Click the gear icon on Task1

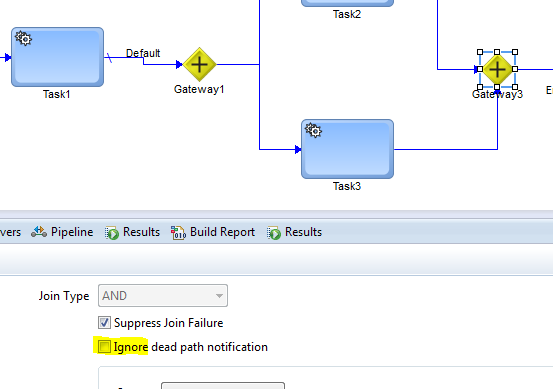coord(24,38)
